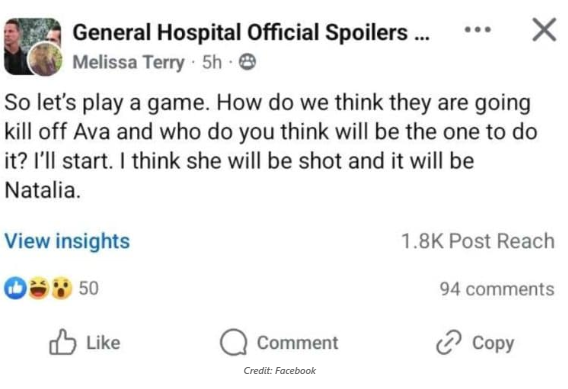Open the 94 comments link

[x=497, y=289]
